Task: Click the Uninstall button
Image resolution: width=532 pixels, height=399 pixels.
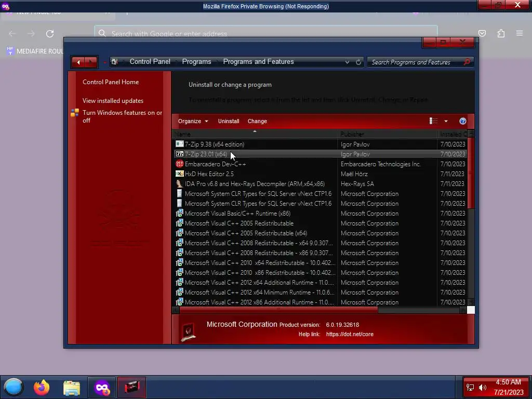Action: 229,121
